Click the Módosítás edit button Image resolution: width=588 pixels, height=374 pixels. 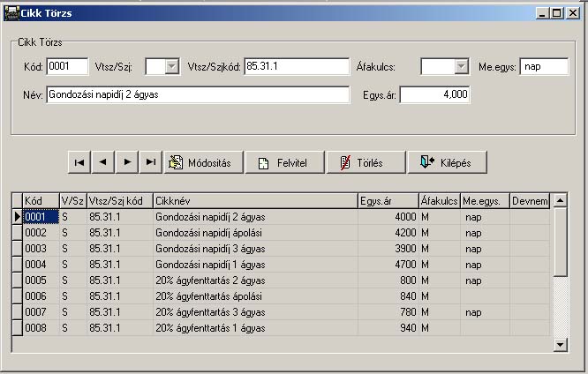(202, 162)
